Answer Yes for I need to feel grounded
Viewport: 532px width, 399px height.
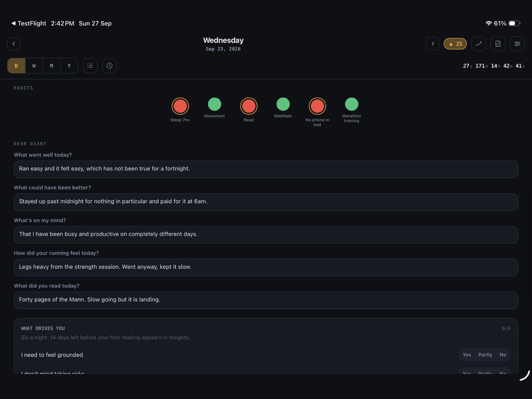point(467,355)
